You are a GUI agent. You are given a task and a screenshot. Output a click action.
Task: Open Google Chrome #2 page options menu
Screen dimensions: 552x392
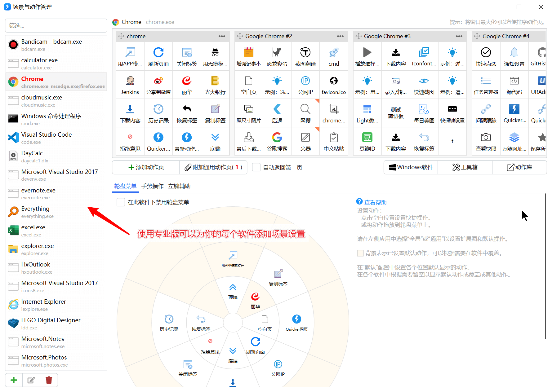[x=340, y=36]
